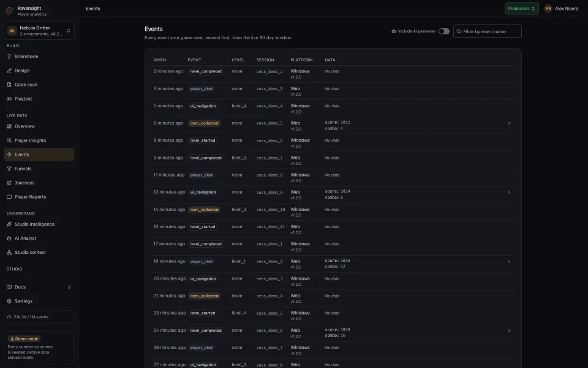Click session sess_demo_10
This screenshot has width=588, height=368.
pos(270,210)
